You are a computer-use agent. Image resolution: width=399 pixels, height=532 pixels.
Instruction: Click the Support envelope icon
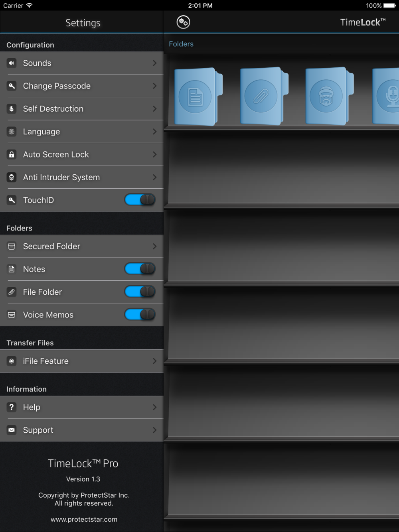tap(12, 430)
